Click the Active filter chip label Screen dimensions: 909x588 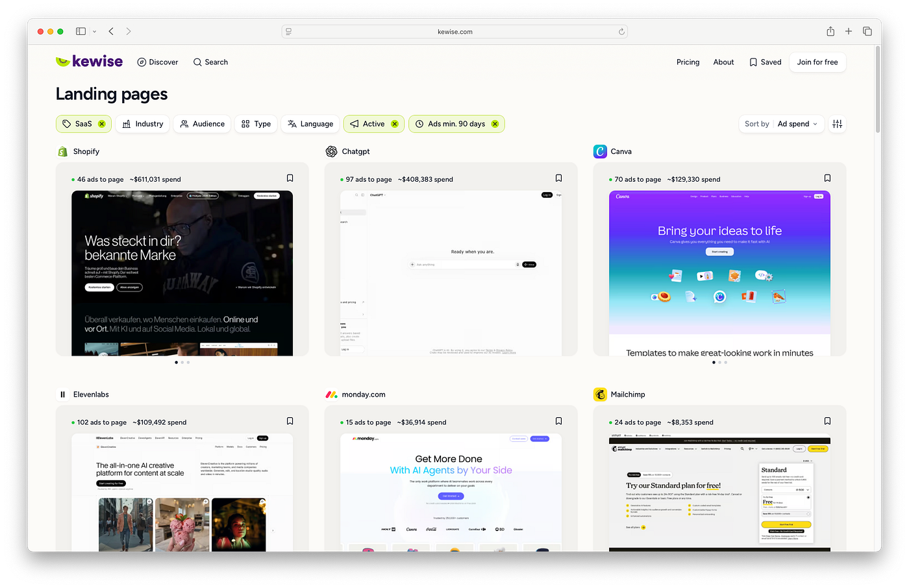pyautogui.click(x=373, y=124)
